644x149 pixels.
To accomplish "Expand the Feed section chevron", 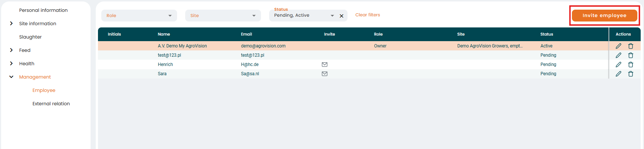I will pyautogui.click(x=11, y=50).
